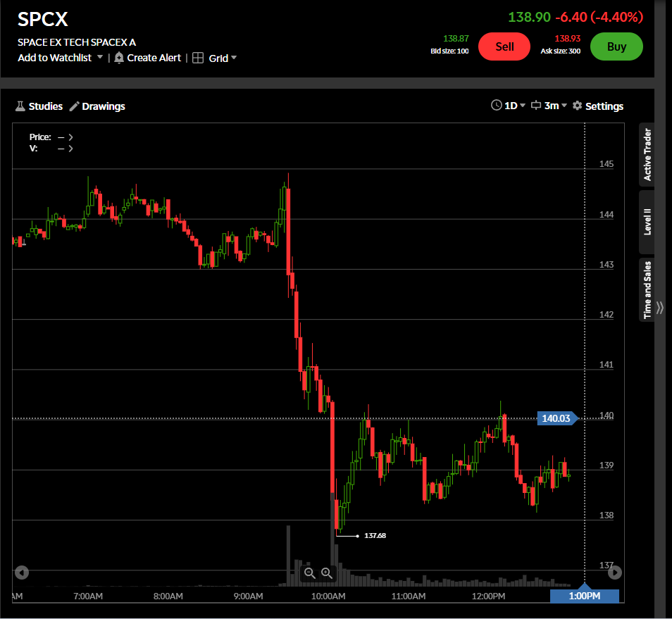
Task: Click the Bid size: 100 text
Action: [449, 51]
